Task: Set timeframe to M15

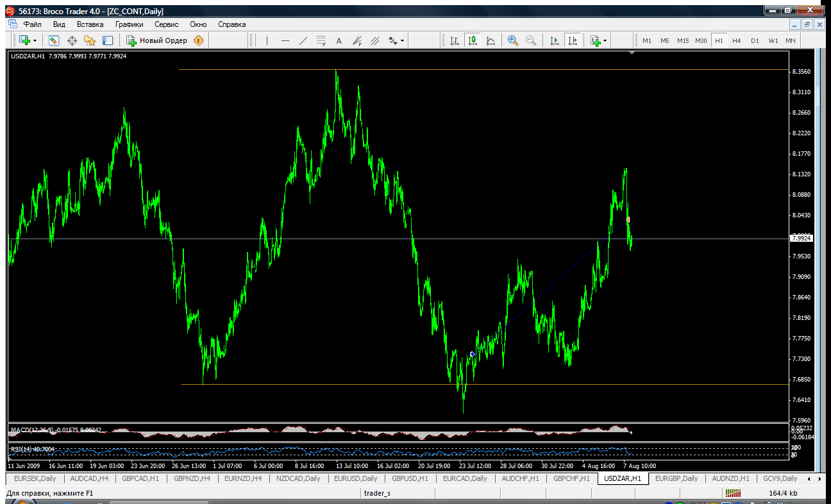Action: tap(683, 40)
